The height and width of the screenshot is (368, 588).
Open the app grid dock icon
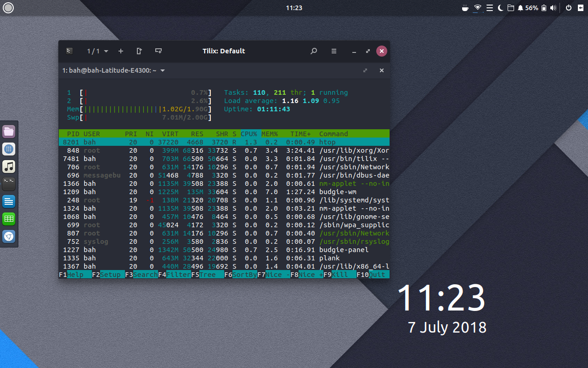(x=9, y=149)
